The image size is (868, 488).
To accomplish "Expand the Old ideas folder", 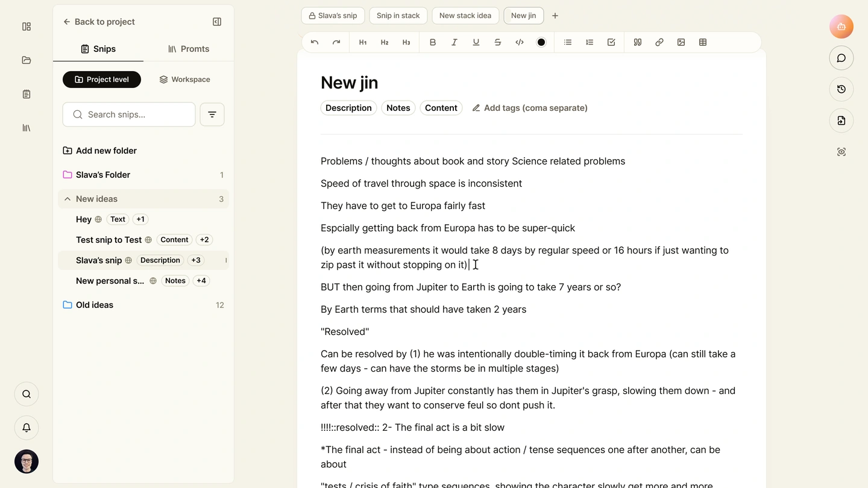I will pyautogui.click(x=143, y=305).
